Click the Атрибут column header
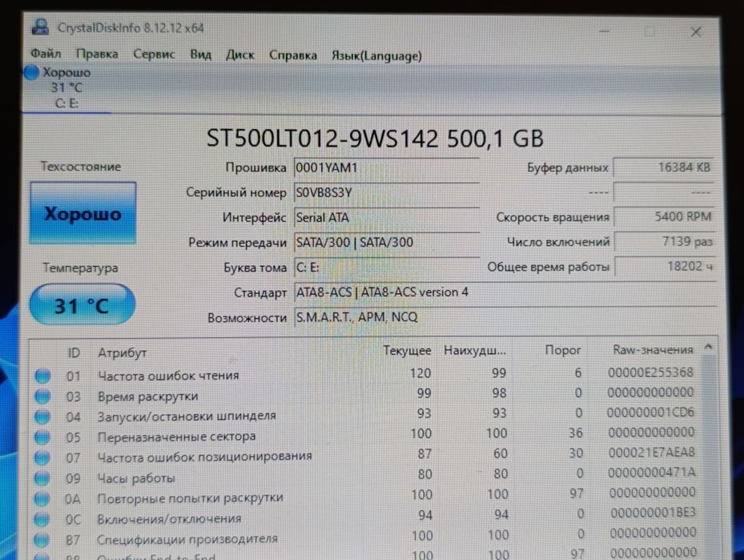Viewport: 744px width, 560px height. [122, 353]
